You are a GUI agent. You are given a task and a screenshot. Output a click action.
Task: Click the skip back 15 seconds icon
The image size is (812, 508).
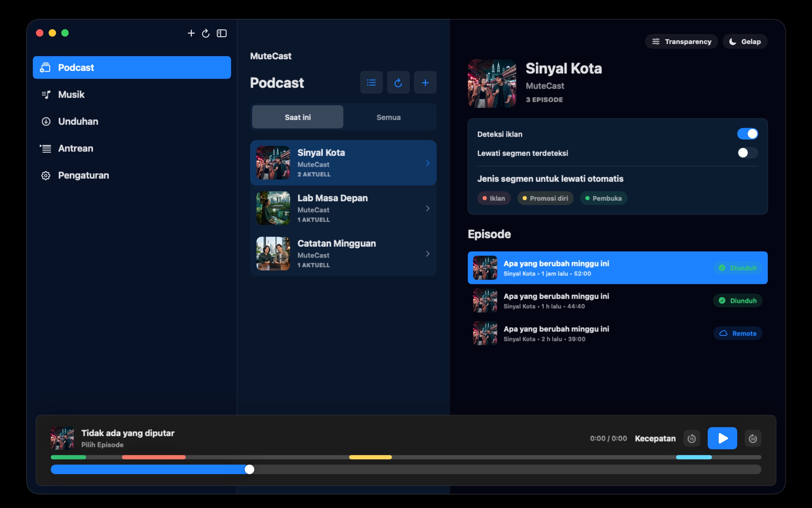tap(692, 439)
